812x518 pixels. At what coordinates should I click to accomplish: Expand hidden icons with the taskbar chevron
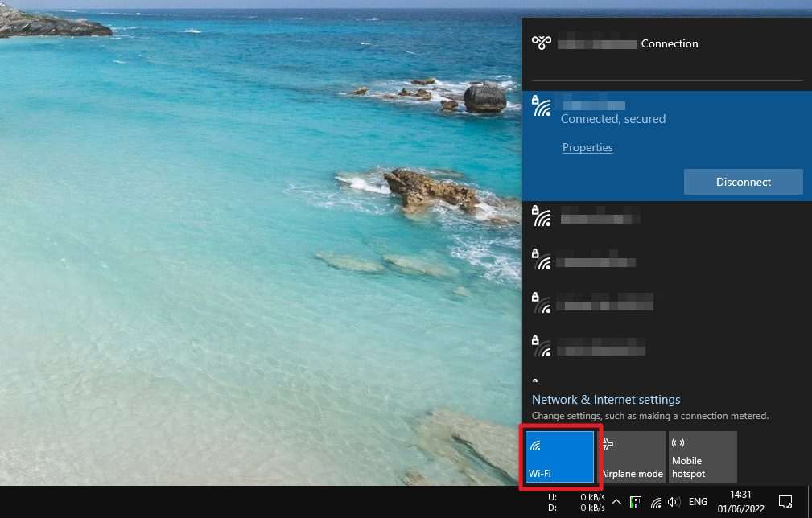616,502
